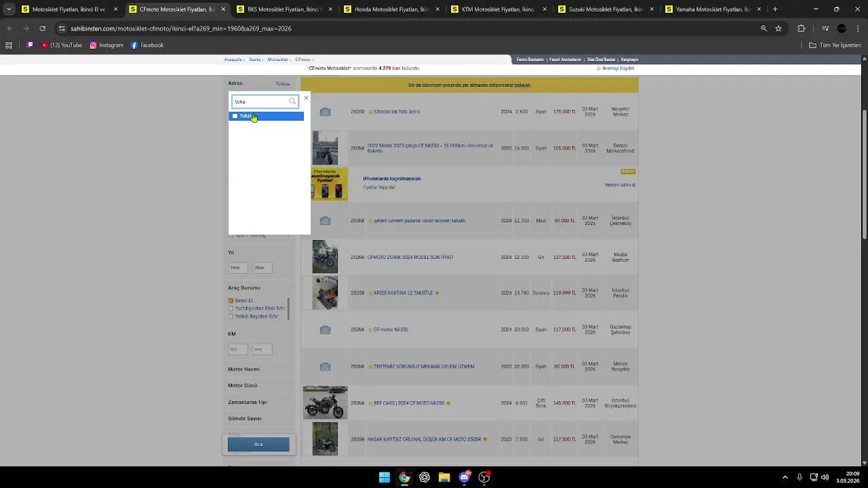
Task: Click thumbnail of iPhone advertisement
Action: pyautogui.click(x=330, y=184)
